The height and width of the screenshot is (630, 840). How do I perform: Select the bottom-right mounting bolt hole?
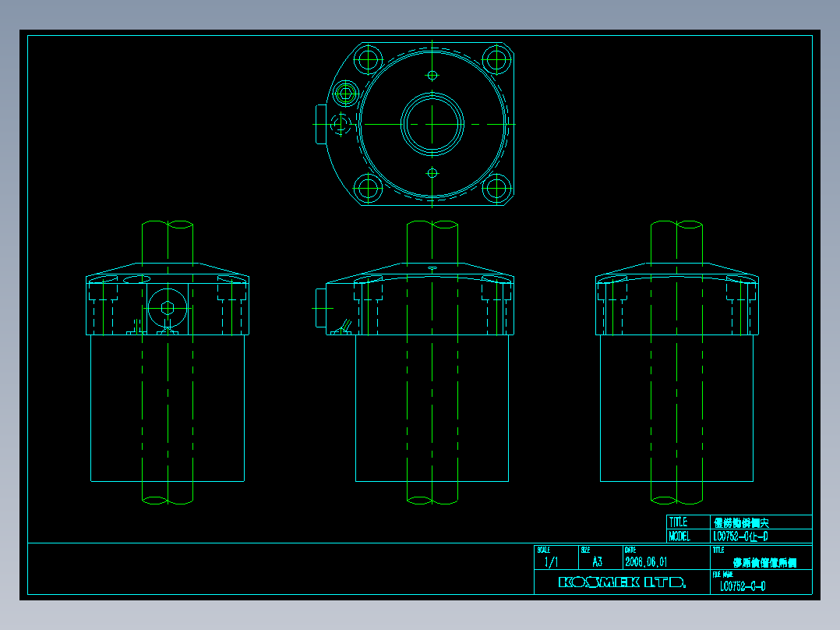click(x=496, y=188)
